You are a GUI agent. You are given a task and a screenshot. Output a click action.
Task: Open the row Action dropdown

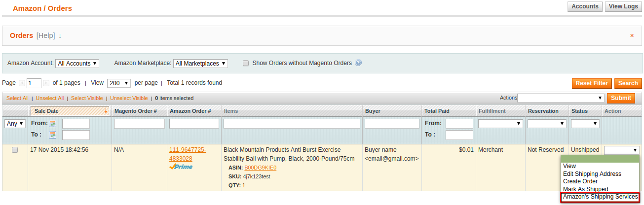(x=622, y=150)
